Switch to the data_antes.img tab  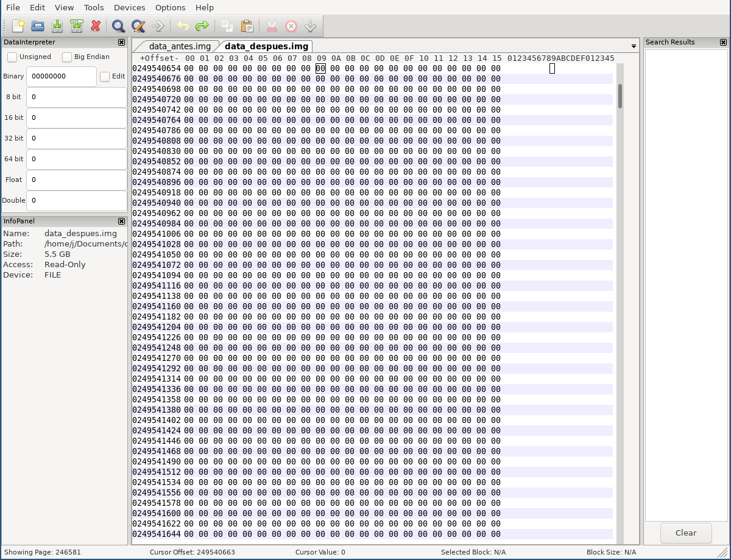(x=180, y=46)
